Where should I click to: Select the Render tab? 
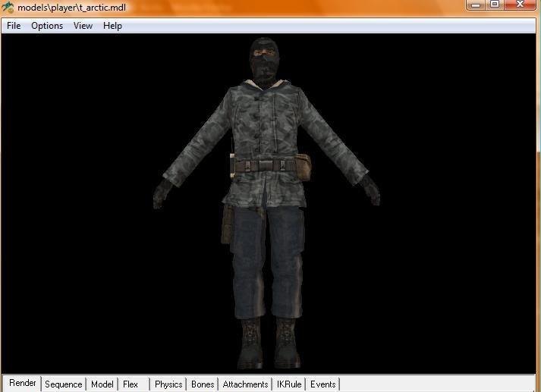pyautogui.click(x=23, y=384)
